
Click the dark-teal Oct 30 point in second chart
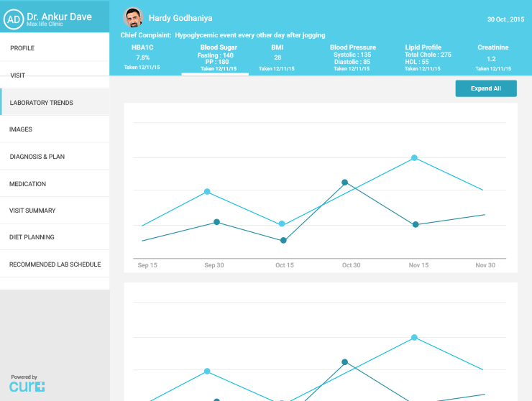(x=344, y=362)
